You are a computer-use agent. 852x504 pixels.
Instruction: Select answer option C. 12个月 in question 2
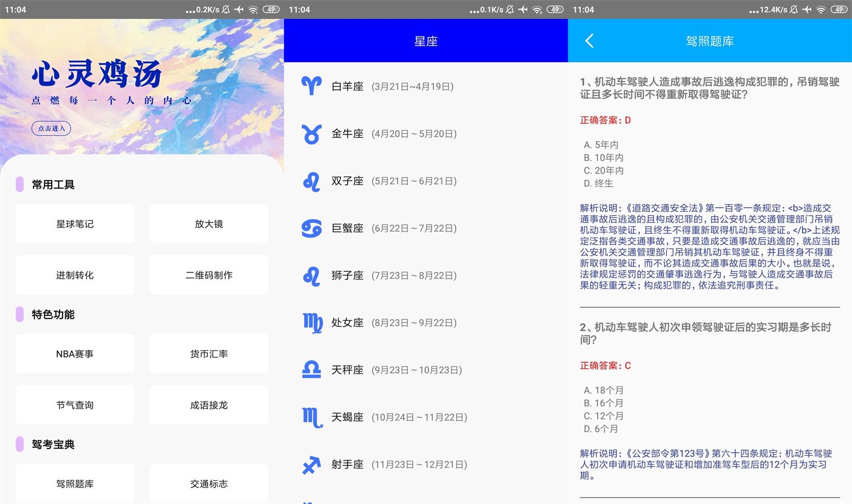point(603,415)
